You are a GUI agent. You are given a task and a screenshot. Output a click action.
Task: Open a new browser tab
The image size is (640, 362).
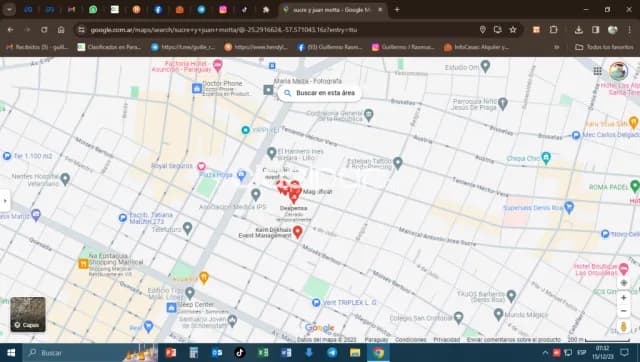(397, 10)
